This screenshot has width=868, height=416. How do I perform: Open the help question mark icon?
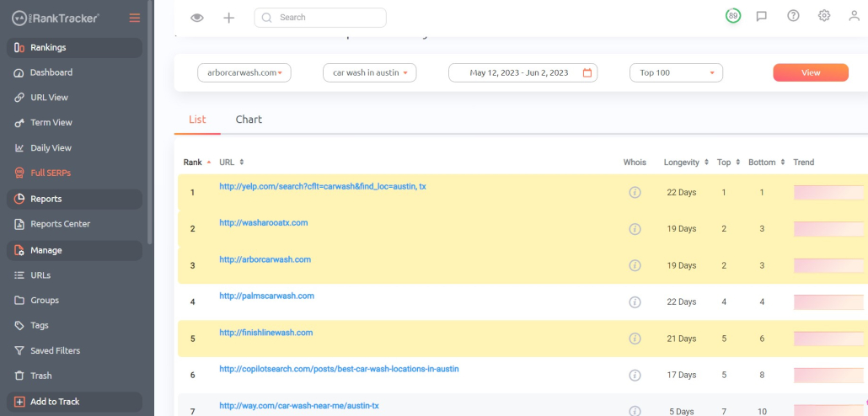[793, 16]
